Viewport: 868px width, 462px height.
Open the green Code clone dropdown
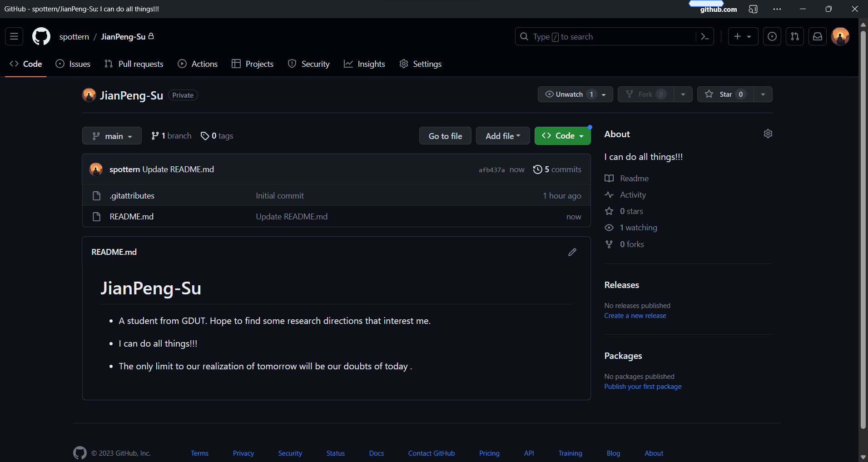click(562, 136)
